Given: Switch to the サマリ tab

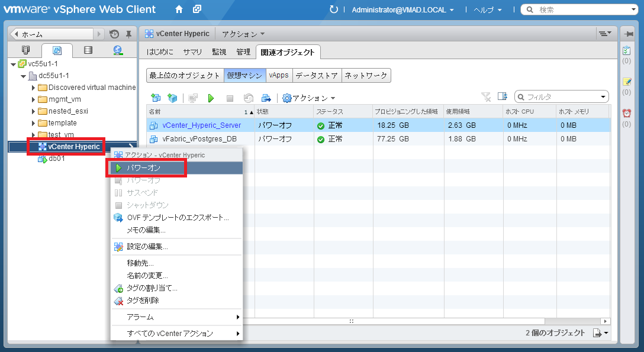Looking at the screenshot, I should [192, 52].
